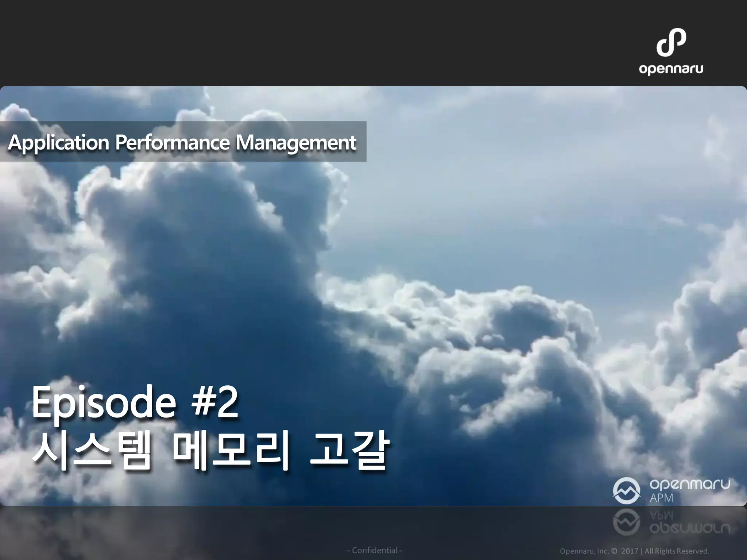
Task: Select the "Episode" title word
Action: click(x=104, y=403)
